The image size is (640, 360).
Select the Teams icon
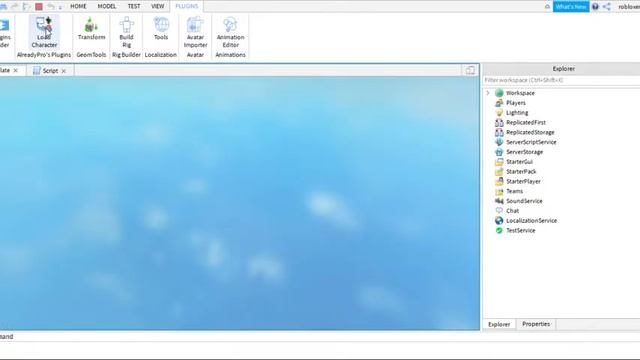(x=499, y=191)
